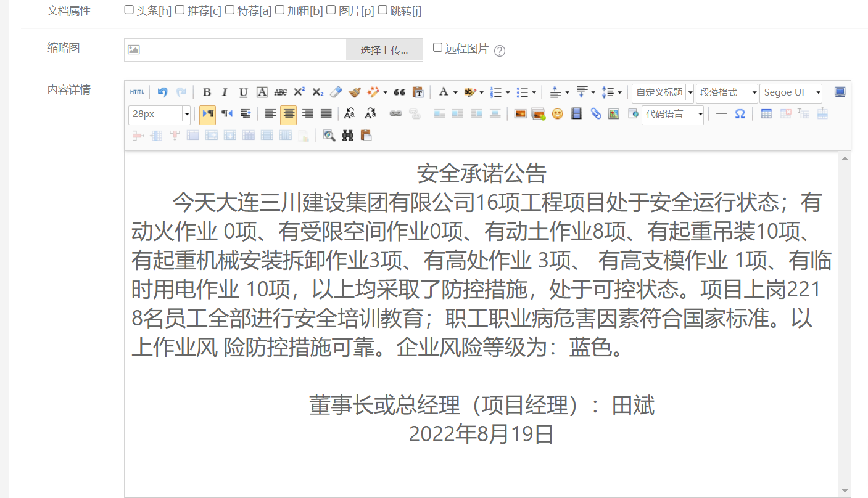Check the 图片[p] attribute
Image resolution: width=868 pixels, height=498 pixels.
coord(331,10)
